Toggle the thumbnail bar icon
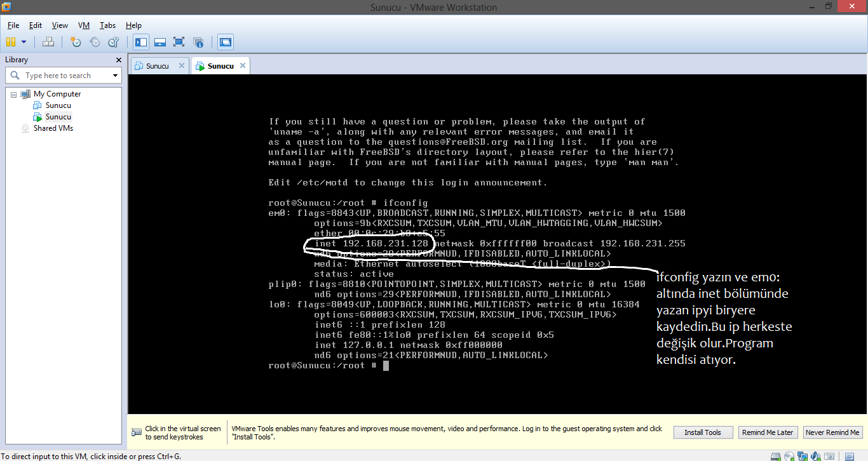The image size is (868, 461). pyautogui.click(x=160, y=42)
